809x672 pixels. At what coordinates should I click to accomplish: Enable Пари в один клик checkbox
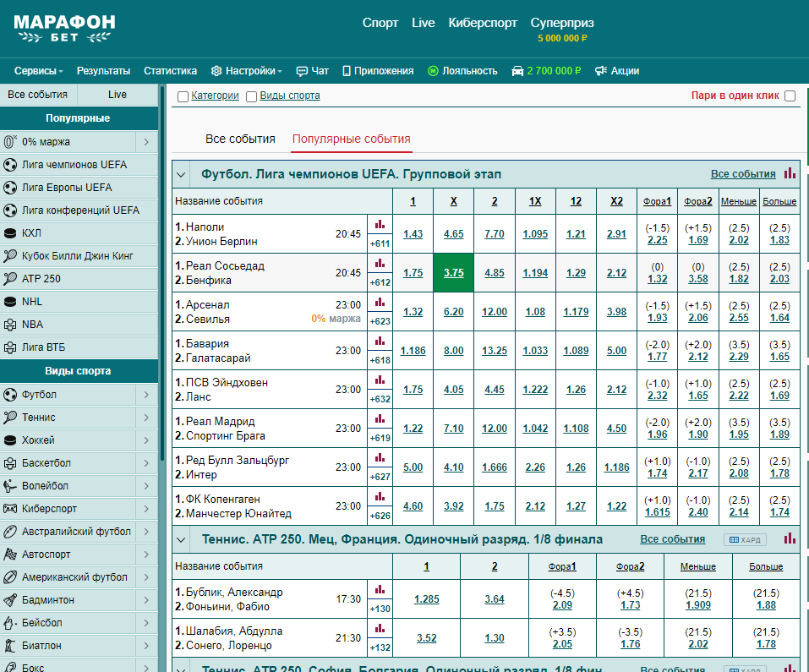[x=790, y=96]
